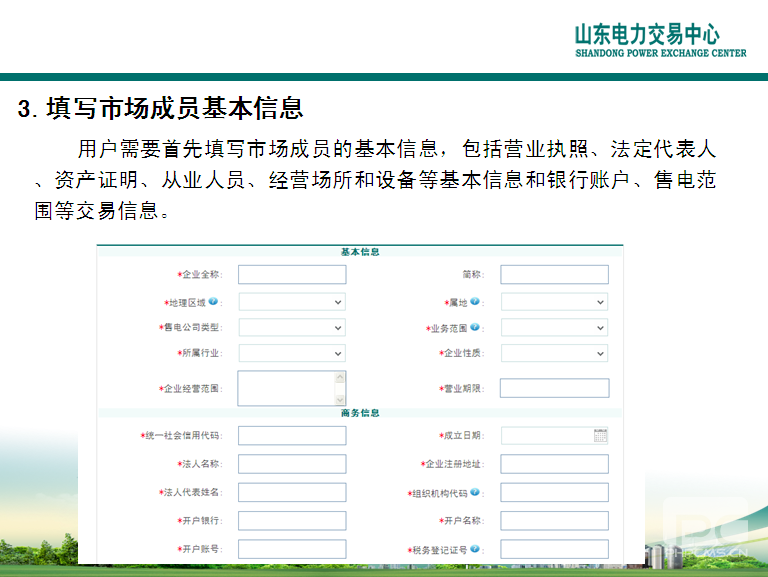This screenshot has height=577, width=768.
Task: Click the help icon next to 地理区域
Action: coord(213,302)
